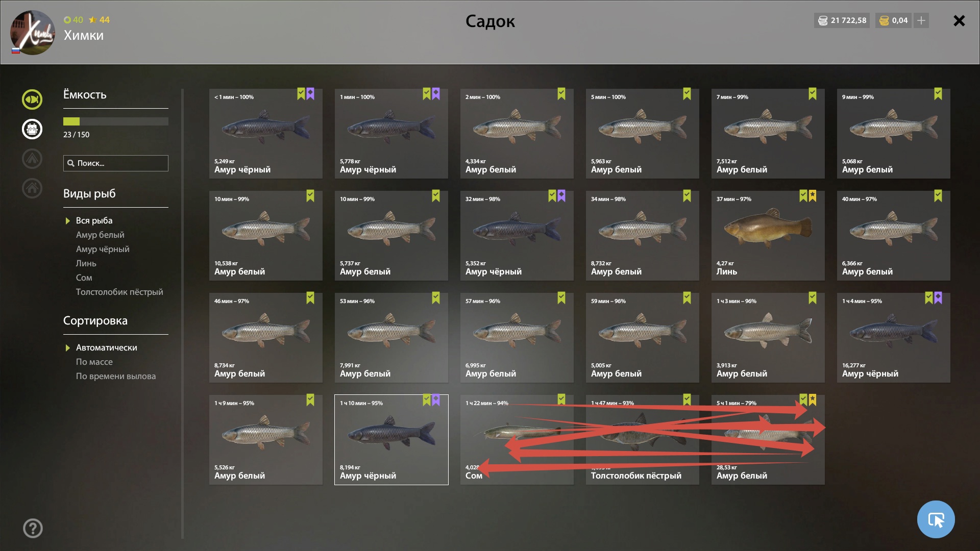Toggle green keep marker on 10,538 кг Амур белый
Viewport: 980px width, 551px height.
(x=310, y=196)
